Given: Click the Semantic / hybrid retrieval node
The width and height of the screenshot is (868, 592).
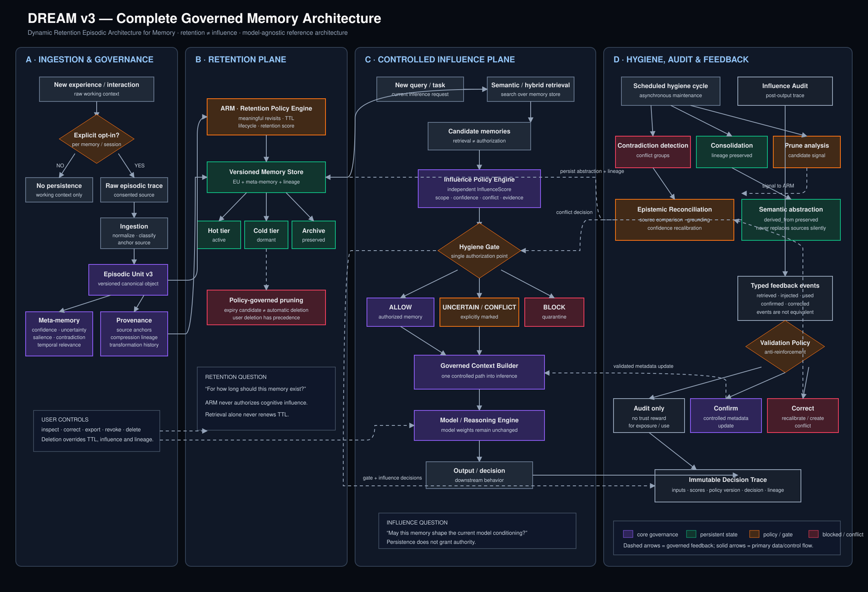Looking at the screenshot, I should [531, 89].
